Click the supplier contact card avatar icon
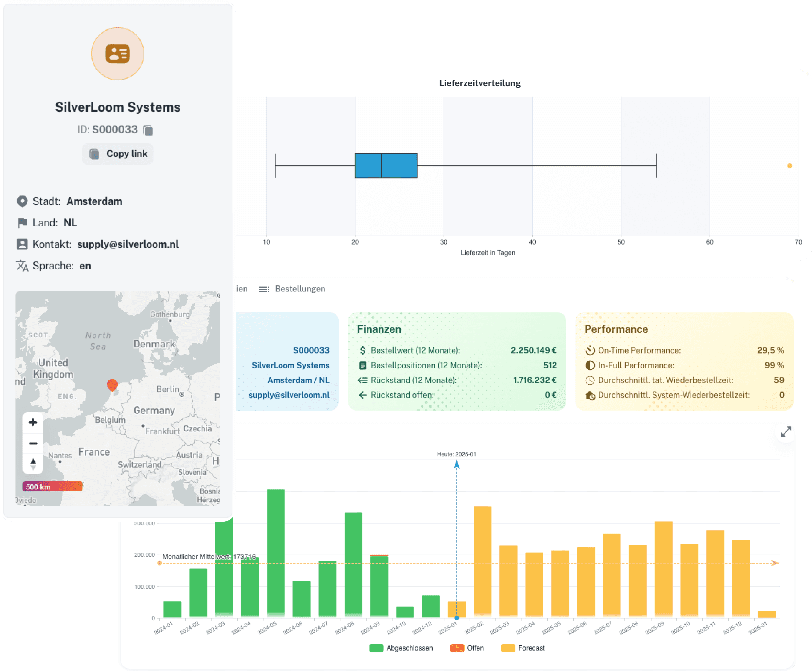The image size is (812, 671). coord(117,54)
